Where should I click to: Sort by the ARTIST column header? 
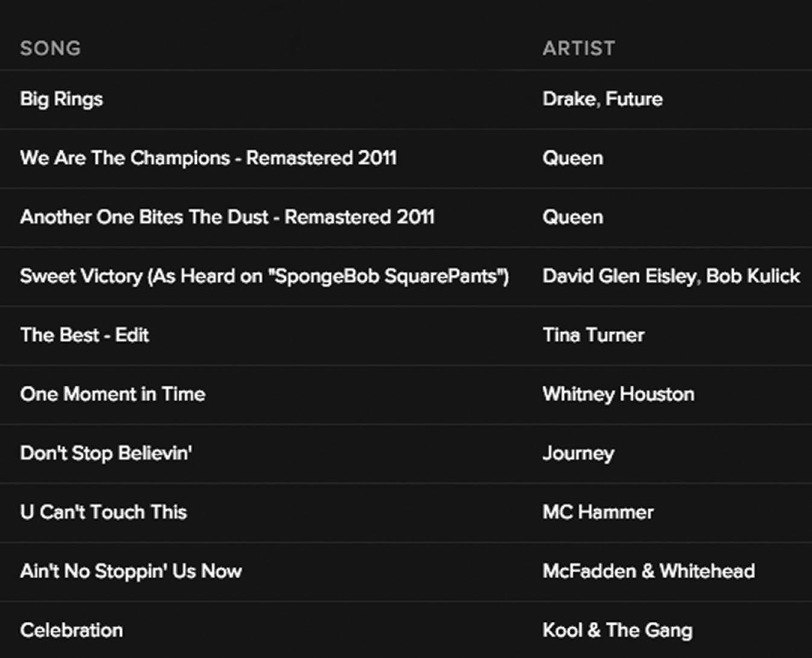(x=578, y=48)
